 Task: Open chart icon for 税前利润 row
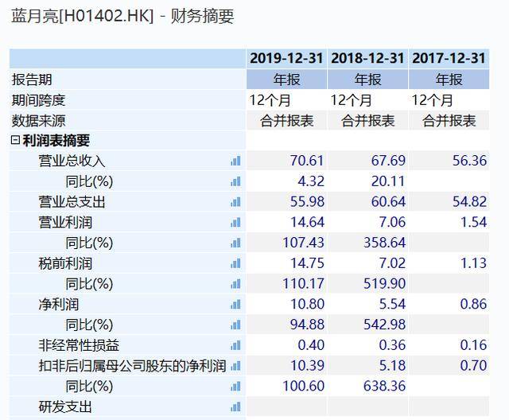[235, 263]
